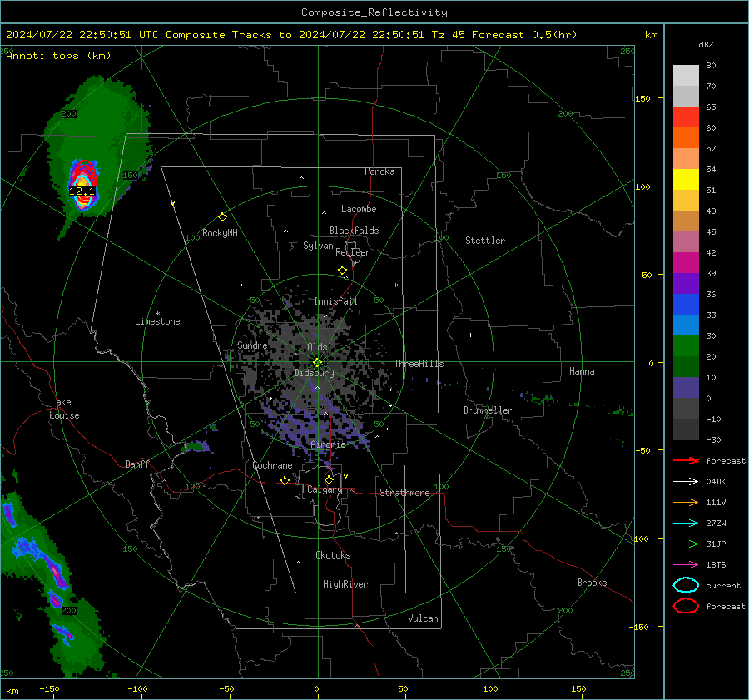
Task: Click the yellow diamond marker above Calgary
Action: [x=329, y=479]
